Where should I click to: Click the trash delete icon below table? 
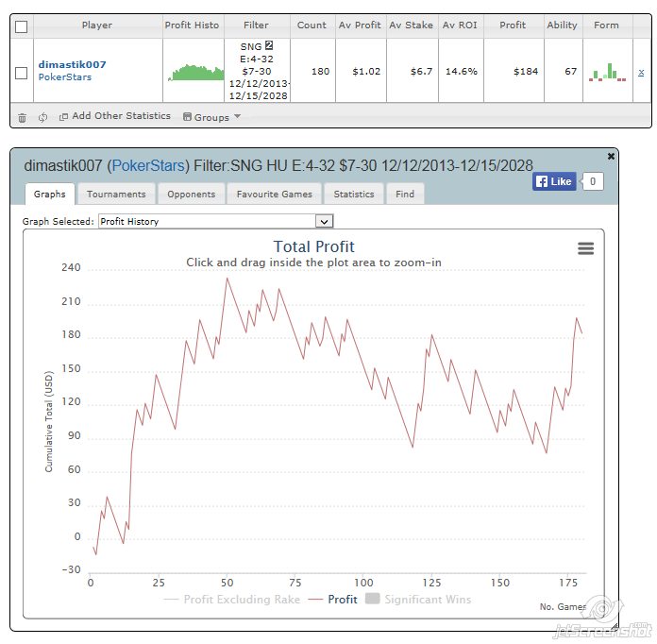(23, 118)
